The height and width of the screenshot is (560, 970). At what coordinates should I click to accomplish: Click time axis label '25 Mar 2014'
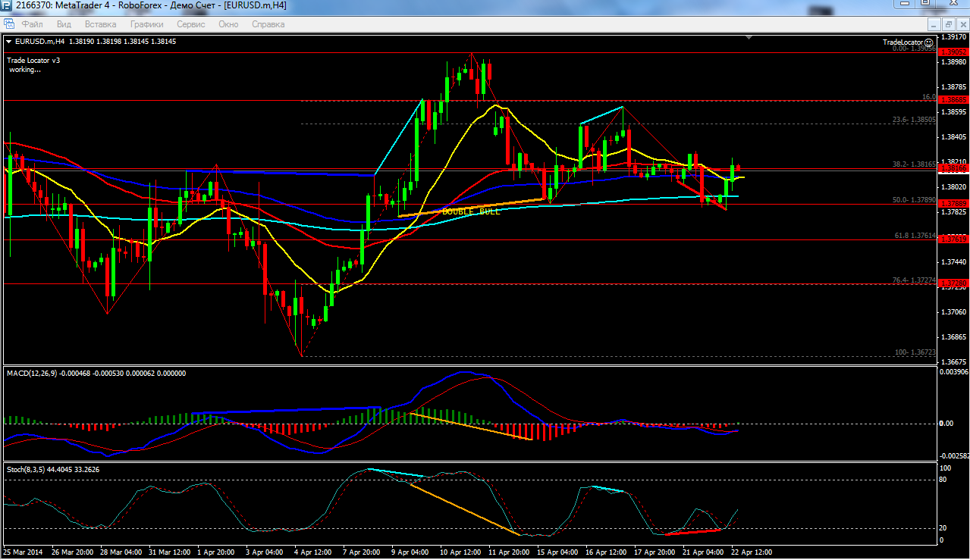(x=24, y=552)
